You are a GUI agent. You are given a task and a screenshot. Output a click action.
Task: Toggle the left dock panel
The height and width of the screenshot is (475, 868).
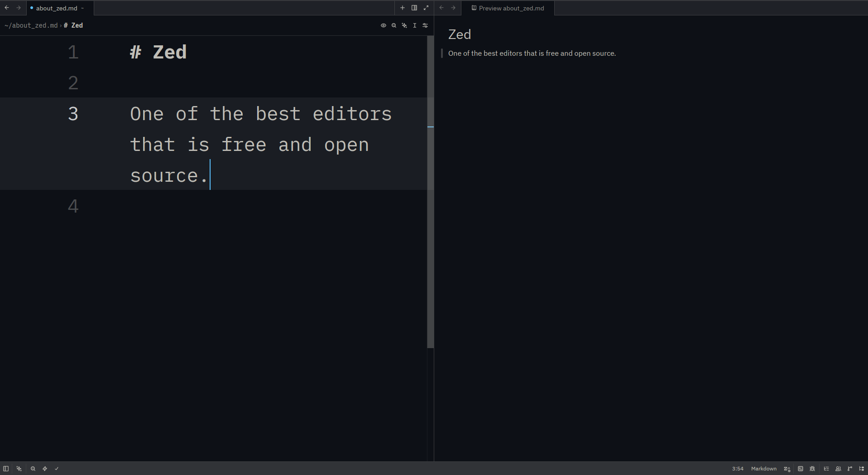[x=6, y=469]
